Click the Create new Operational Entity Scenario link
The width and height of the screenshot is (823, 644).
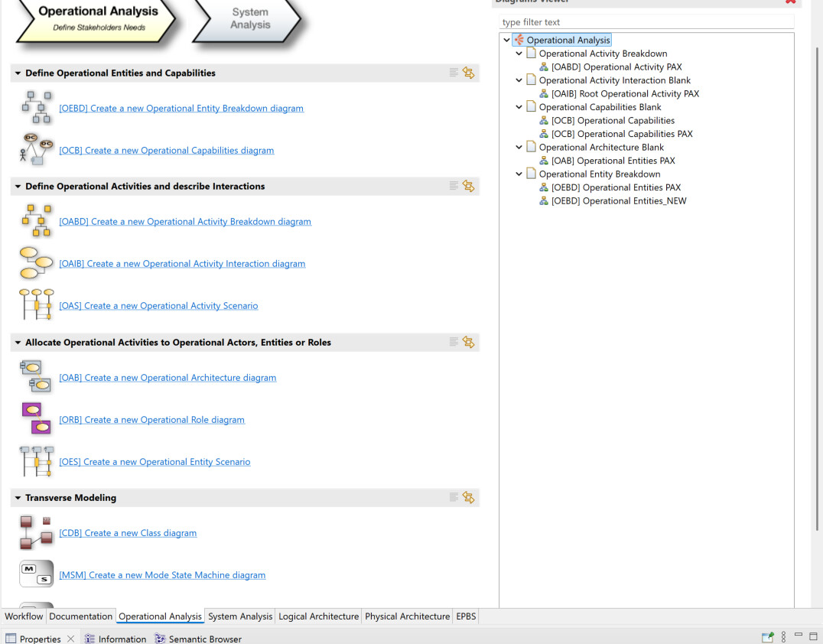(x=155, y=462)
